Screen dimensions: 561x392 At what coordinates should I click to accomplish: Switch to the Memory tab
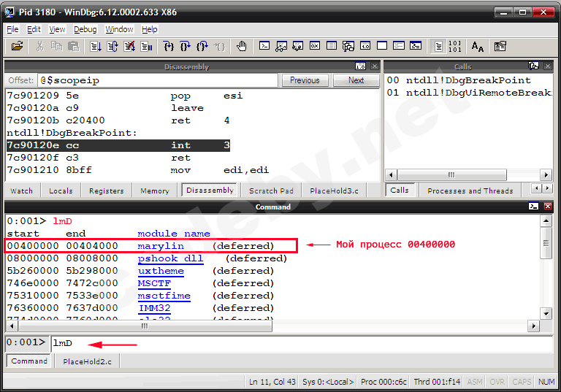pyautogui.click(x=155, y=191)
